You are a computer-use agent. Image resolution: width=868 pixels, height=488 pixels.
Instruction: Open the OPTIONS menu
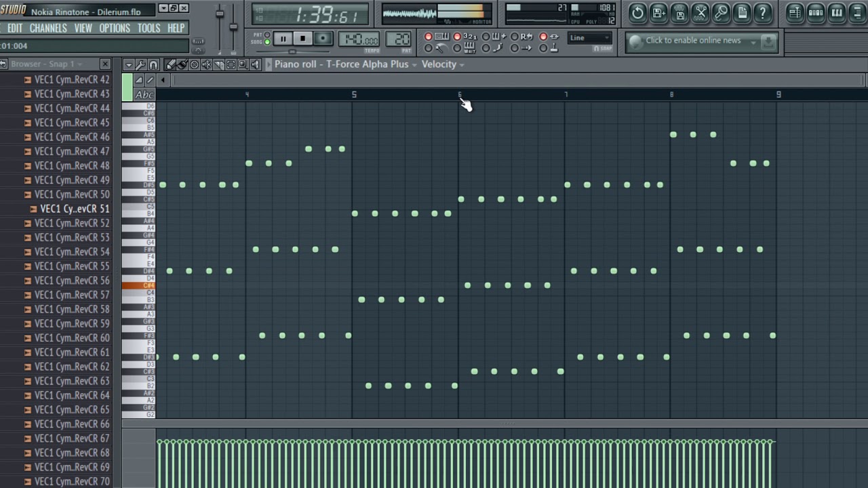(115, 28)
